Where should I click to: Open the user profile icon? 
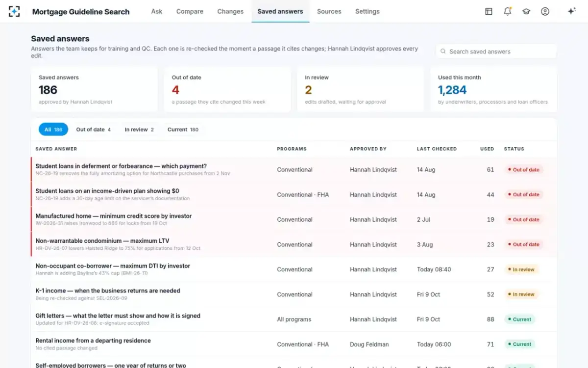pyautogui.click(x=545, y=11)
